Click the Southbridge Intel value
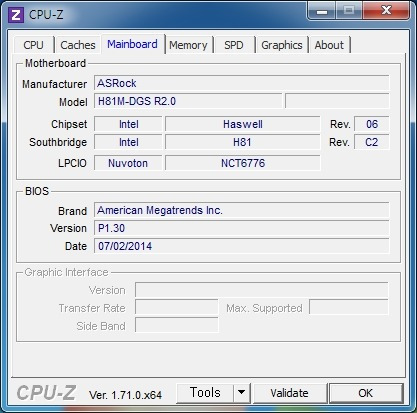417x413 pixels. click(128, 142)
